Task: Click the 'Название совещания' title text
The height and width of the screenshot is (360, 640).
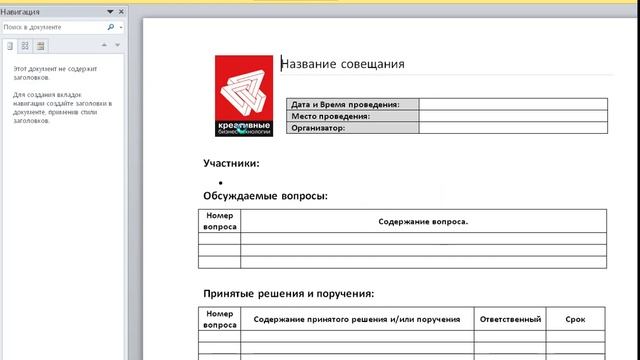Action: (343, 64)
